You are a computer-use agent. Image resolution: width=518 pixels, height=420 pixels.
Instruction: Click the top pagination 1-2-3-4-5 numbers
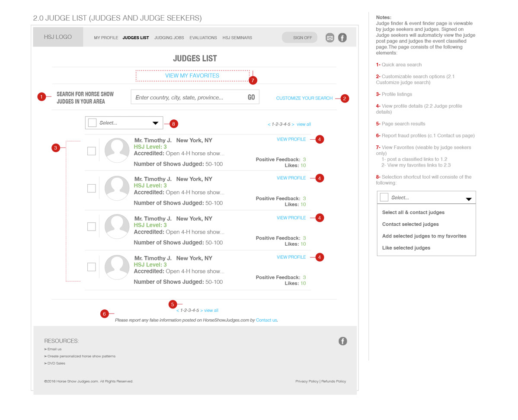[x=281, y=124]
